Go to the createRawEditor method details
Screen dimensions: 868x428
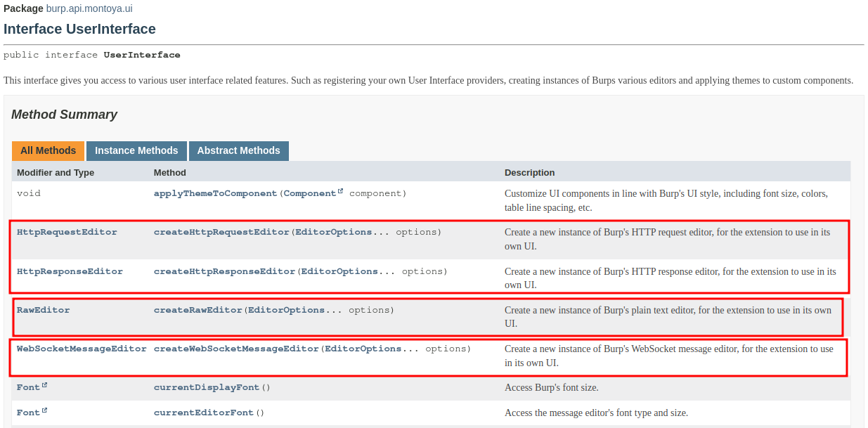click(197, 310)
